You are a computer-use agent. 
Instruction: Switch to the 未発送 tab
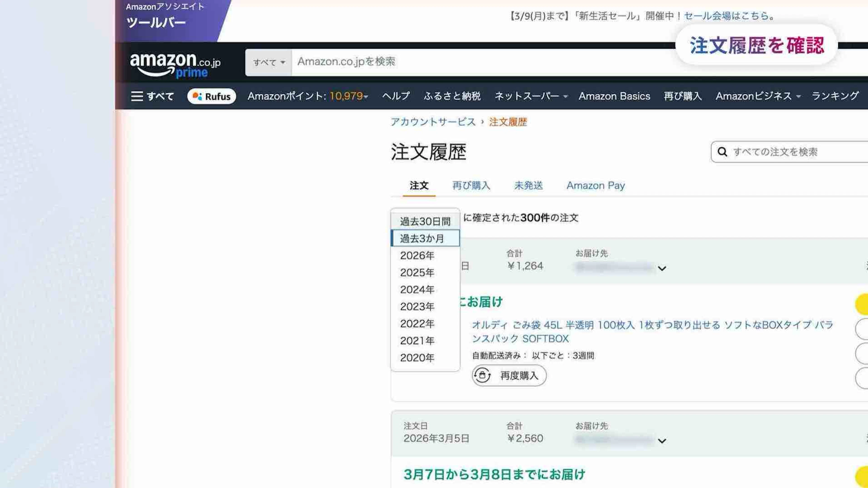[528, 186]
